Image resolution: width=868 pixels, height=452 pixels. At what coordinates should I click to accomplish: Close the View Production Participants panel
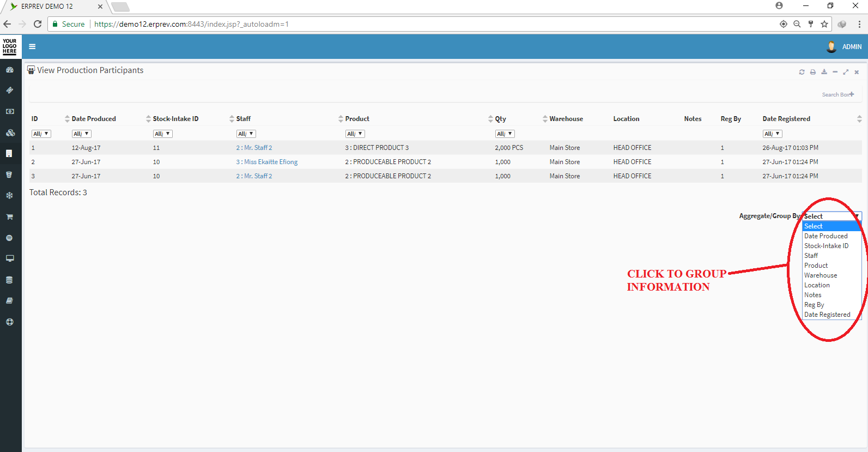[857, 72]
